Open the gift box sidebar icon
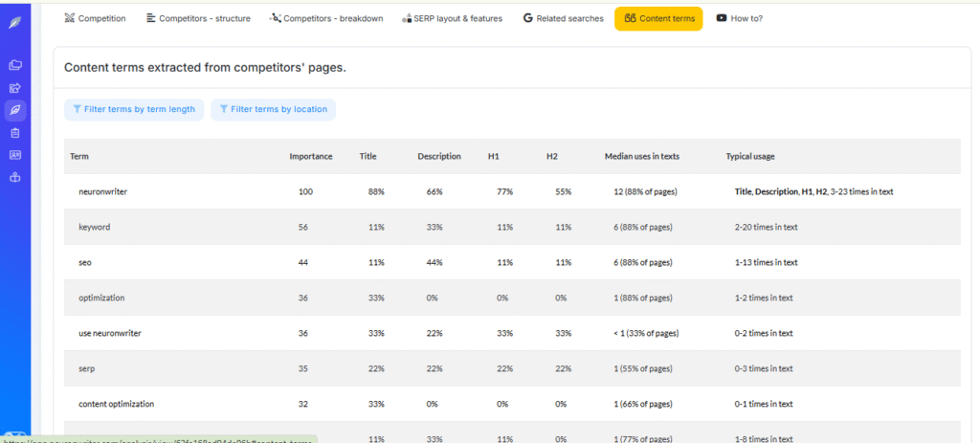980x443 pixels. [15, 177]
